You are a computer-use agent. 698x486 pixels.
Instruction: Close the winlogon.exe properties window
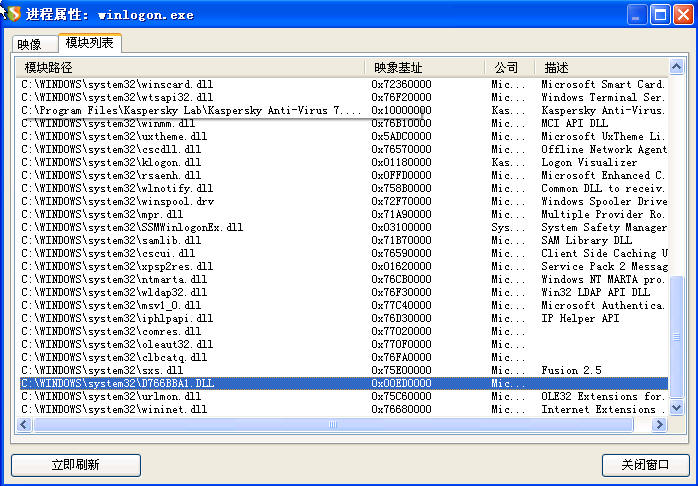tap(683, 15)
